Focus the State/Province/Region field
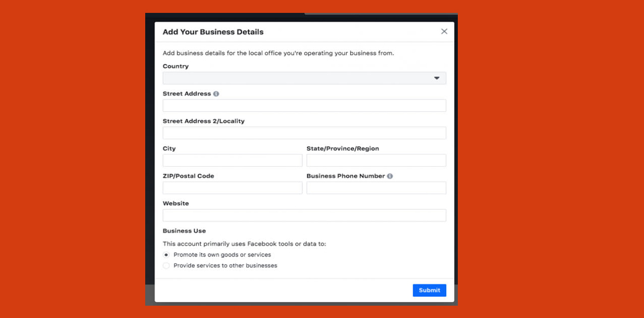The image size is (644, 318). tap(376, 160)
